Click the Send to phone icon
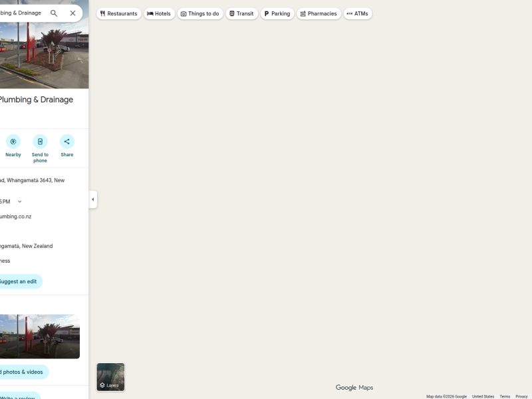 coord(40,142)
